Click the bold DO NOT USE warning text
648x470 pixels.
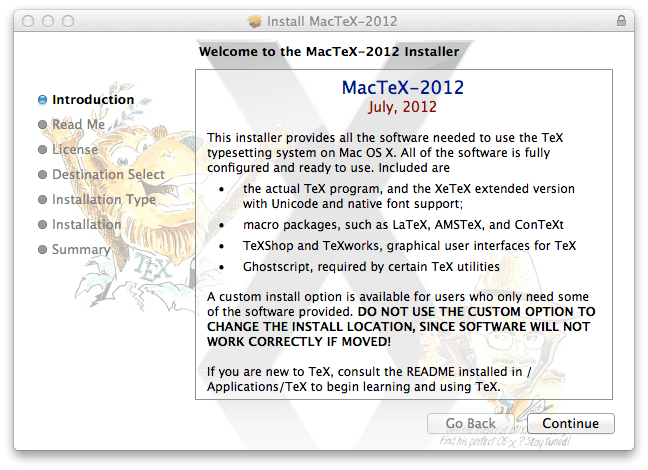coord(401,327)
